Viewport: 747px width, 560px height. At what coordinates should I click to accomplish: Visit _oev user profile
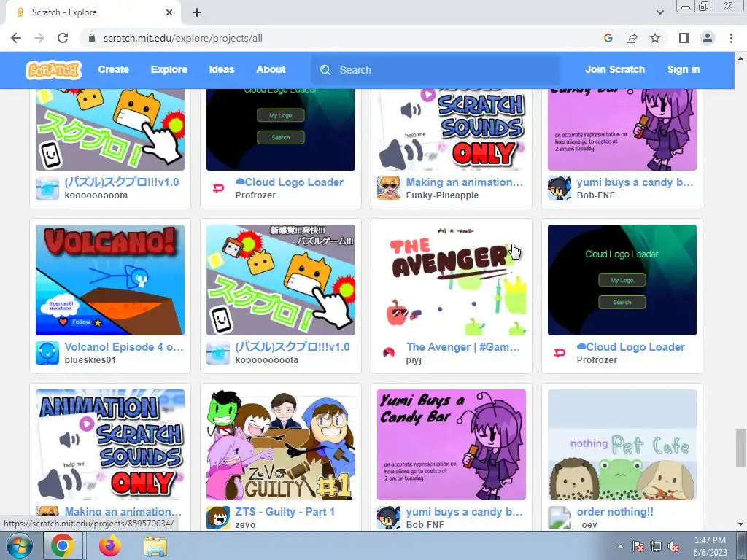click(x=587, y=525)
